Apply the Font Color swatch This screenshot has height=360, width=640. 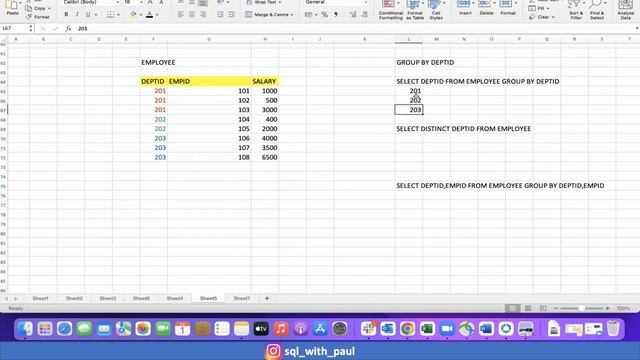coord(149,15)
